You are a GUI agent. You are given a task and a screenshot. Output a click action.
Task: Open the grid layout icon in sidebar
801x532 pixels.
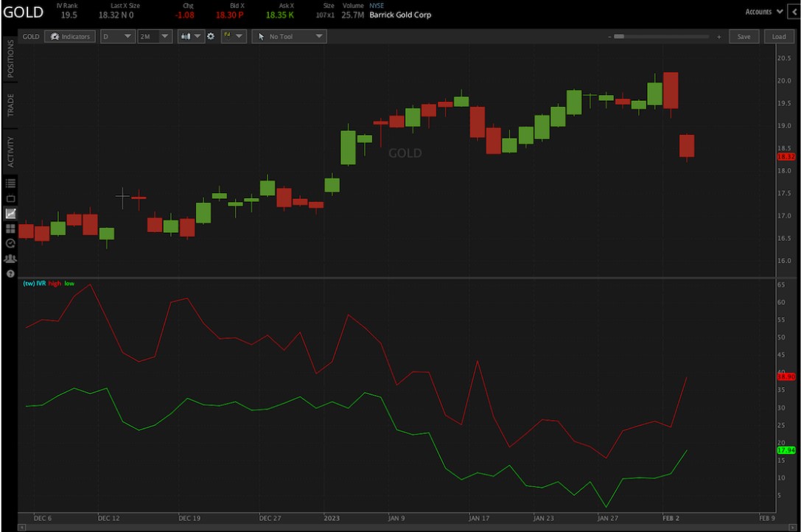pyautogui.click(x=10, y=229)
